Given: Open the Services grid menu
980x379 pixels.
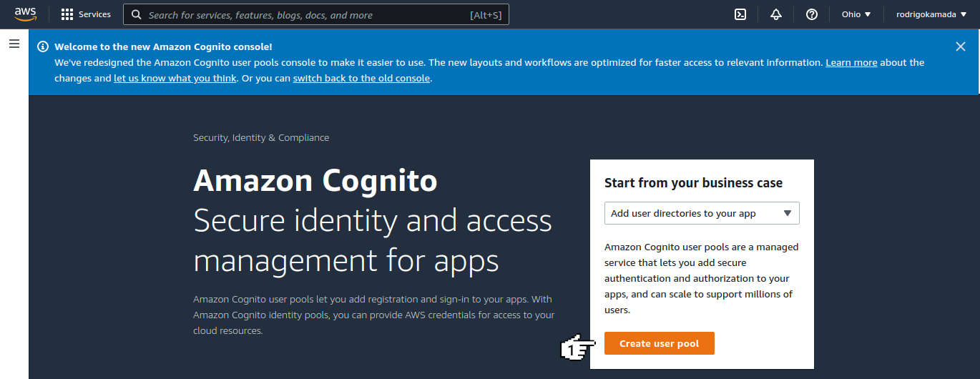Looking at the screenshot, I should [67, 14].
